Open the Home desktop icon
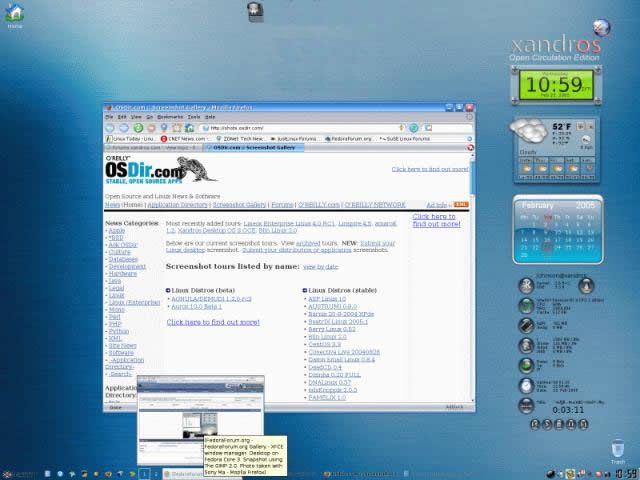 point(15,16)
